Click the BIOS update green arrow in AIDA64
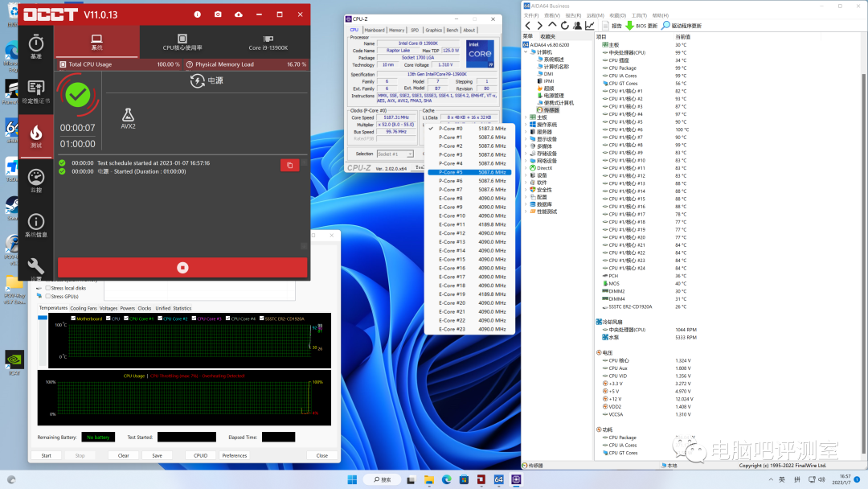868x489 pixels. 629,26
